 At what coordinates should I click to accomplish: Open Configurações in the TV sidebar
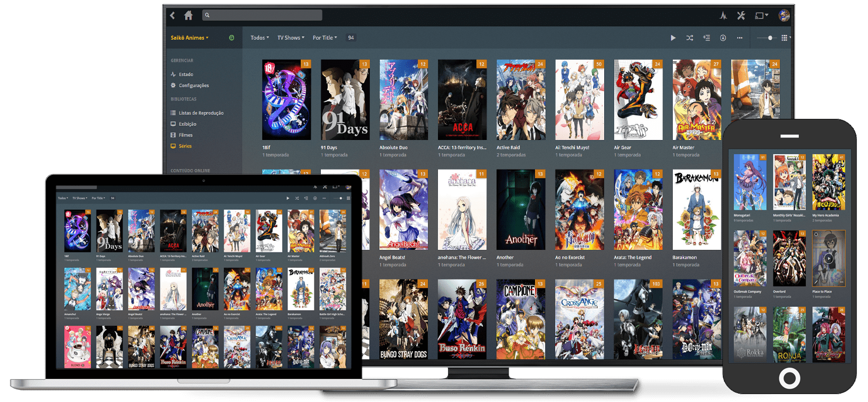[x=194, y=86]
